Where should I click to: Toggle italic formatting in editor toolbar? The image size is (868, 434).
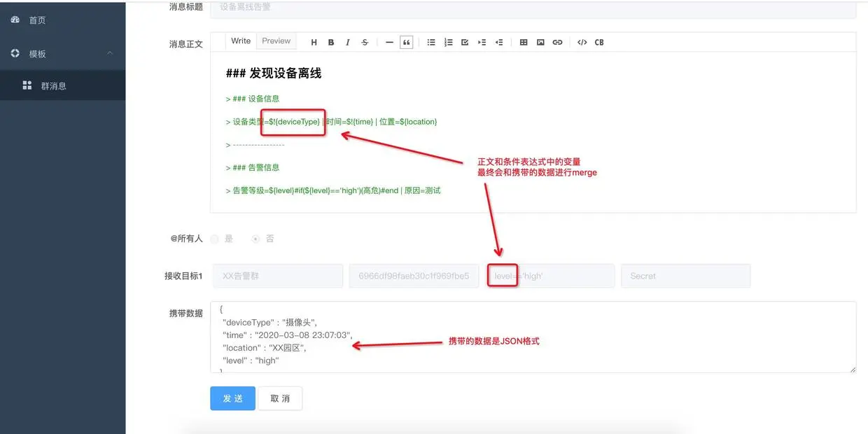348,42
